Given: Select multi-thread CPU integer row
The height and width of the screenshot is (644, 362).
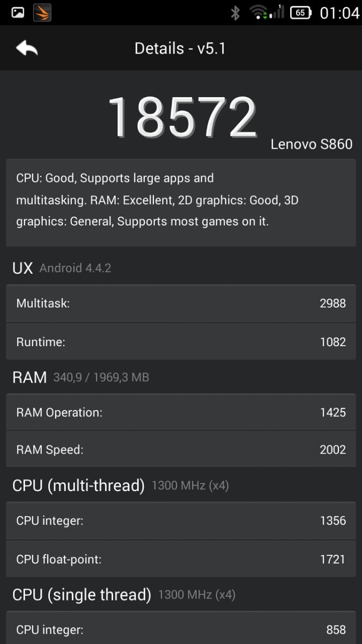Looking at the screenshot, I should (181, 521).
